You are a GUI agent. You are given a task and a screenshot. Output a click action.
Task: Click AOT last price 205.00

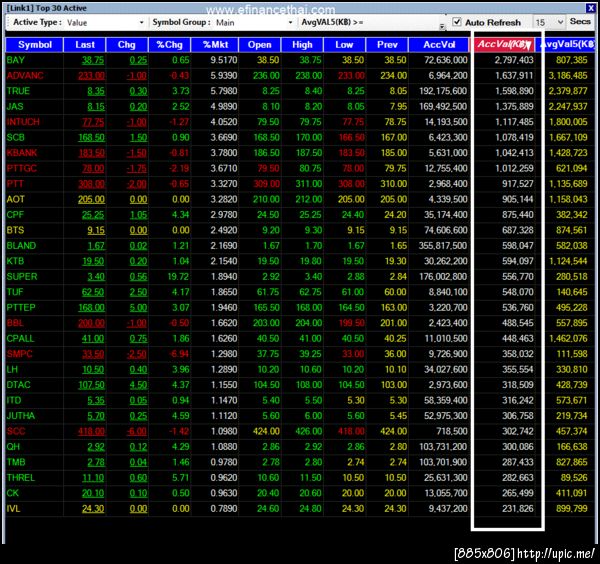91,199
